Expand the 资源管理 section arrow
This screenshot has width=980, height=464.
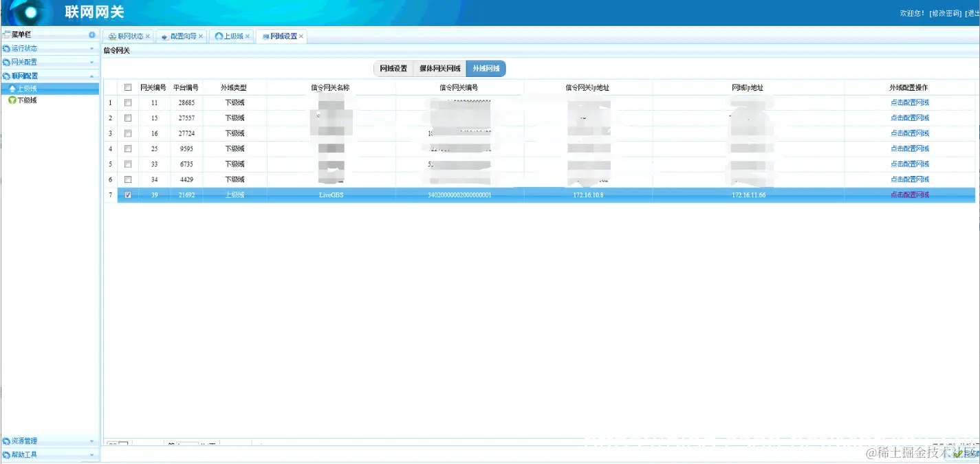[x=92, y=441]
